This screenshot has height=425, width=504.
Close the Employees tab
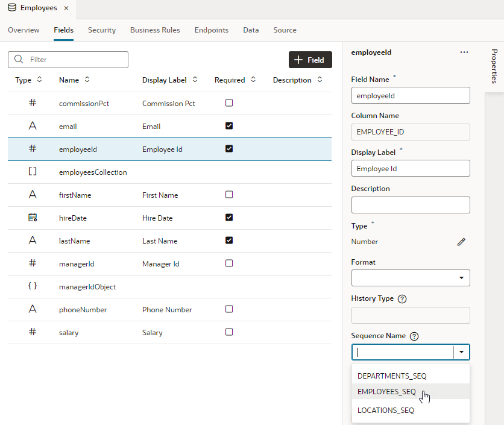(66, 8)
